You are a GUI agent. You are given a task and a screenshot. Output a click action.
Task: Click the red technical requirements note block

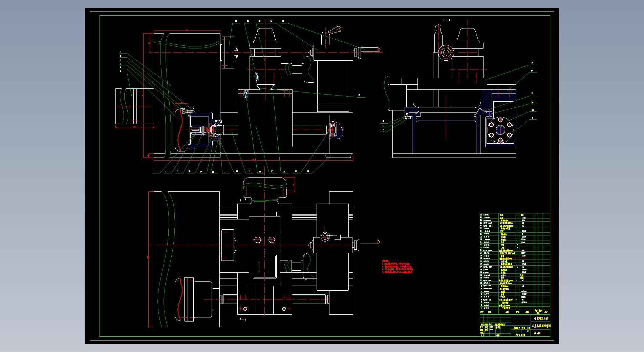coord(398,267)
